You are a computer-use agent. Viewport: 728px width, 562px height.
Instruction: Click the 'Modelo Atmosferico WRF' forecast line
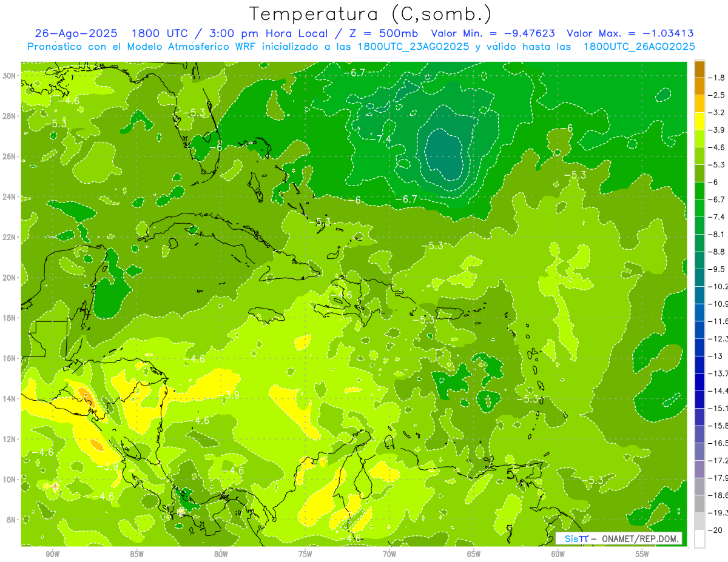pyautogui.click(x=361, y=47)
